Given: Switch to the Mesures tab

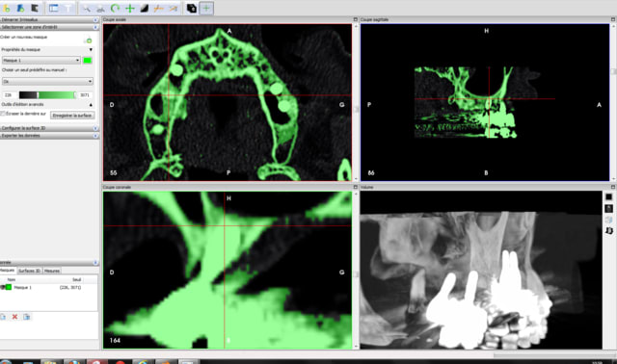Looking at the screenshot, I should [51, 271].
